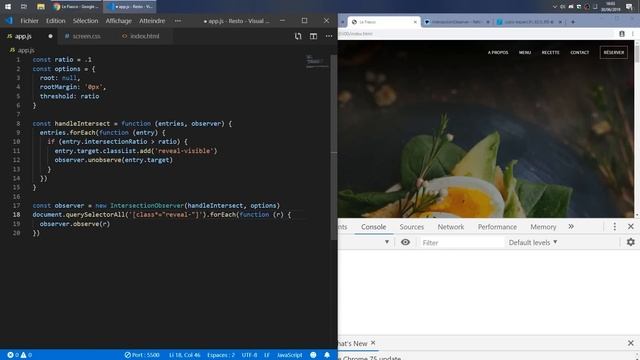Show hidden system tray icons
640x360 pixels.
554,7
